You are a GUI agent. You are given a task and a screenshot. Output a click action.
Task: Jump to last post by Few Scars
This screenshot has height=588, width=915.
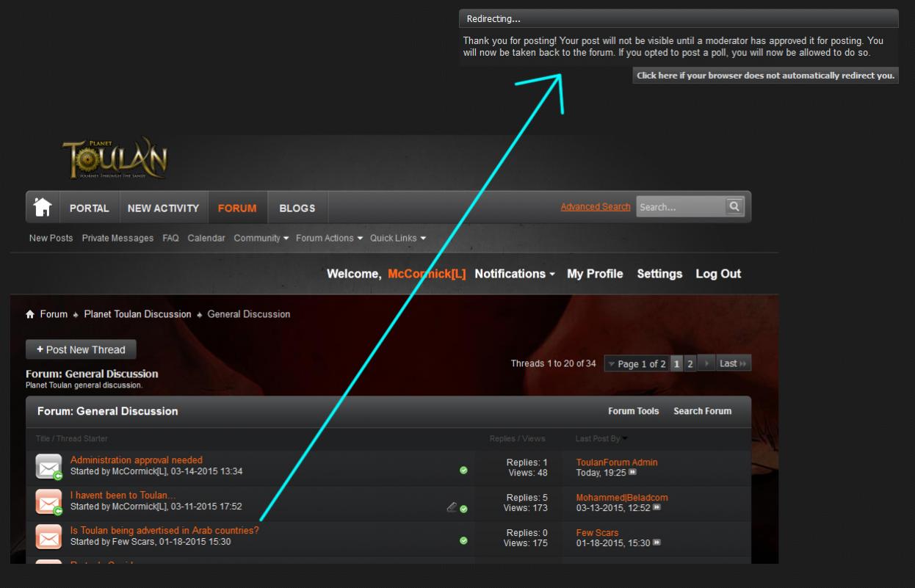pyautogui.click(x=657, y=542)
